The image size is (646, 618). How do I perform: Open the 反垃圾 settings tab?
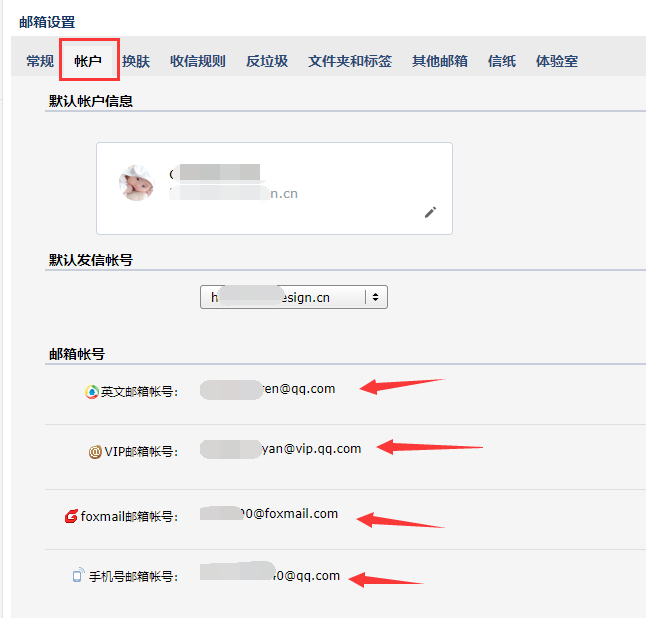(267, 61)
